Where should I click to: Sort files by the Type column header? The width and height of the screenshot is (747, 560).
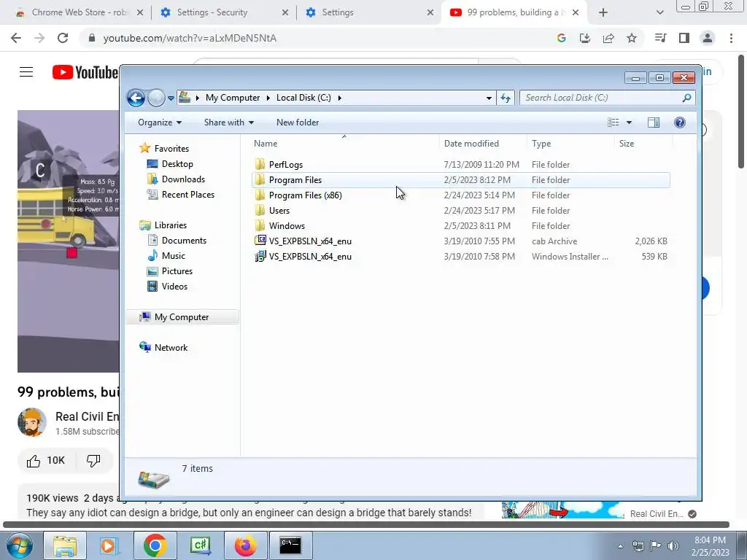pyautogui.click(x=570, y=144)
